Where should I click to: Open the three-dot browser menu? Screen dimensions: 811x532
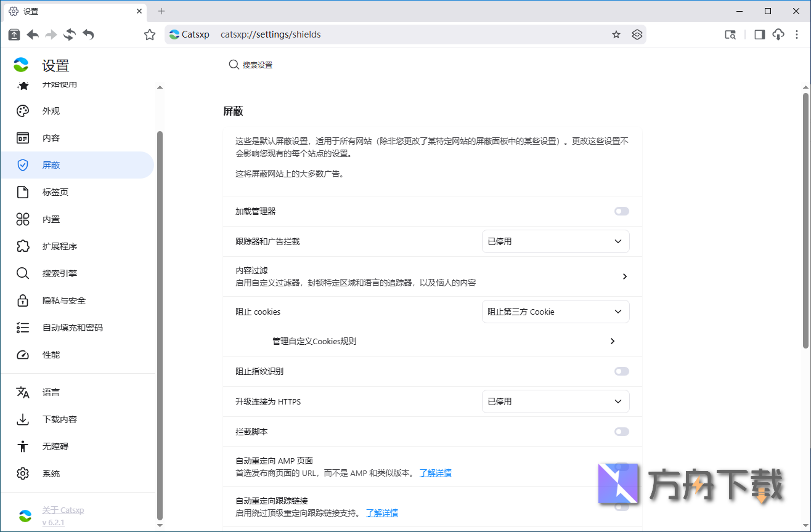797,34
